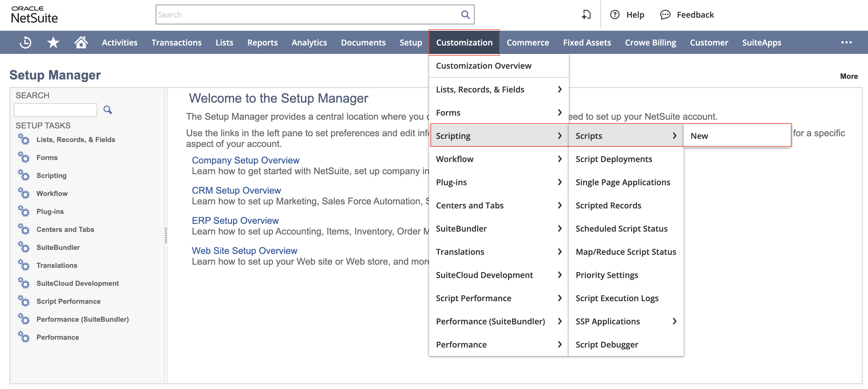
Task: Click the global search magnifier icon
Action: click(x=465, y=14)
